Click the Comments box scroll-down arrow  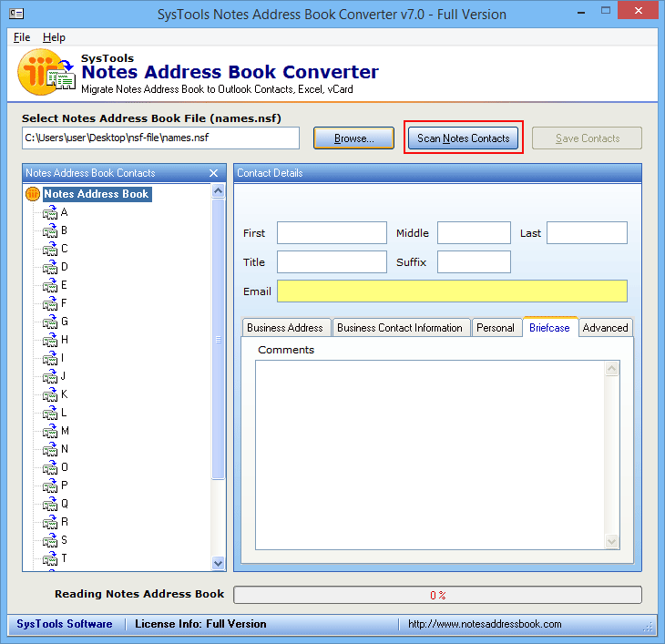(611, 541)
